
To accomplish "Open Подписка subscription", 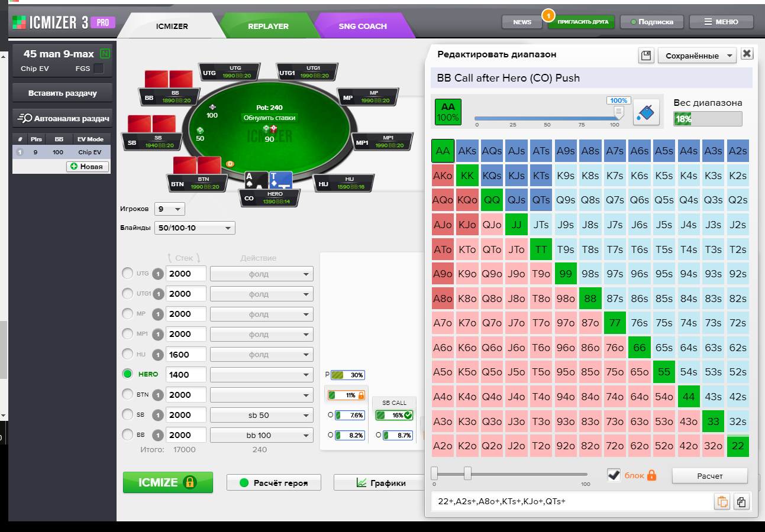I will (x=653, y=22).
